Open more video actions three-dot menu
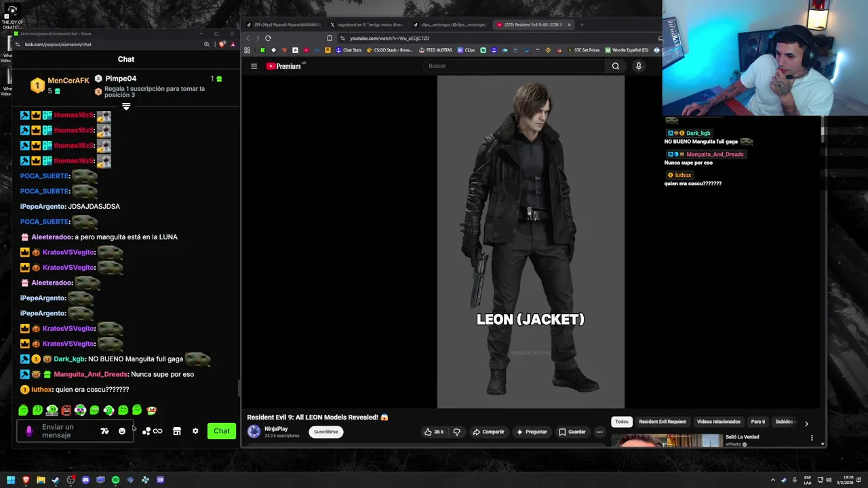Viewport: 868px width, 488px height. (x=599, y=432)
